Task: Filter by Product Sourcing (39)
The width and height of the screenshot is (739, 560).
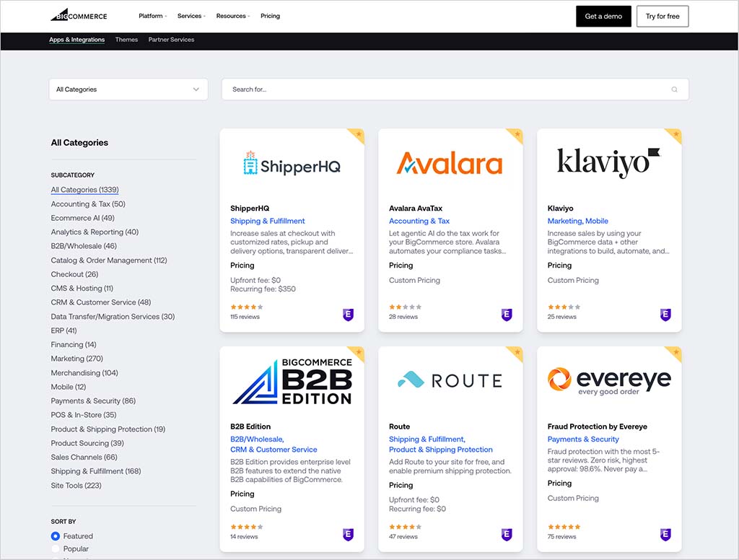Action: 87,443
